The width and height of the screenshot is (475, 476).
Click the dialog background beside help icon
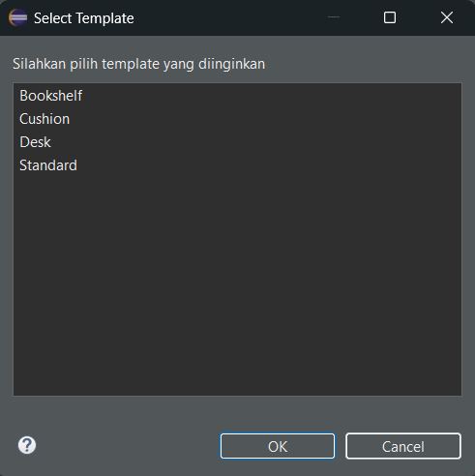point(128,446)
